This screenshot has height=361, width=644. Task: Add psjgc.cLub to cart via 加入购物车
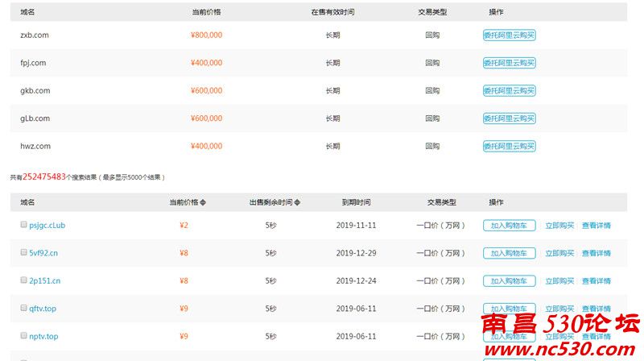pos(509,226)
